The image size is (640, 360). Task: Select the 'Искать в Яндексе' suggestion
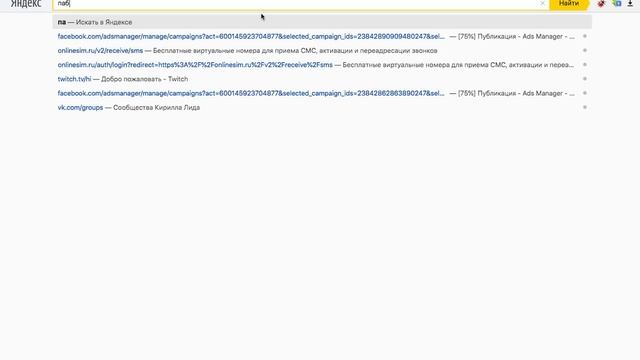(x=322, y=22)
